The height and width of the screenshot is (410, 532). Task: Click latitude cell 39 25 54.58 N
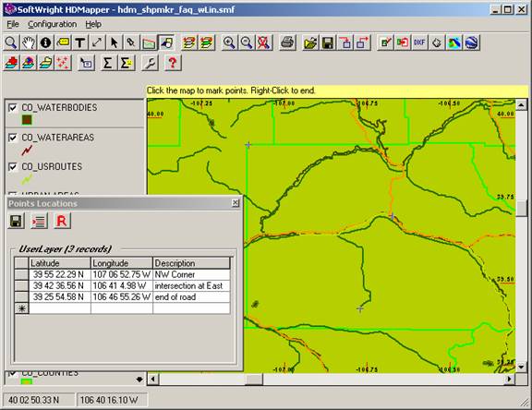click(x=60, y=297)
